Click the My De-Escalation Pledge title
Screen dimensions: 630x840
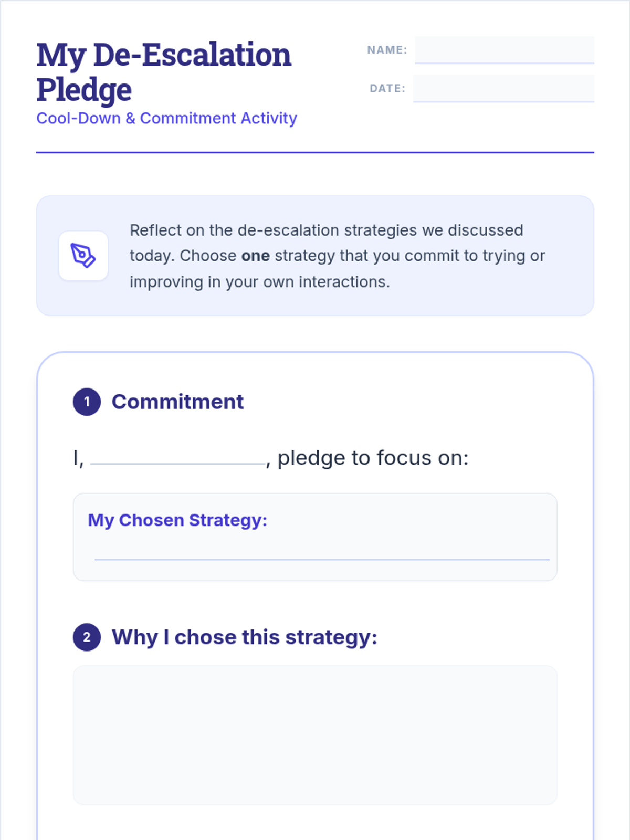164,72
